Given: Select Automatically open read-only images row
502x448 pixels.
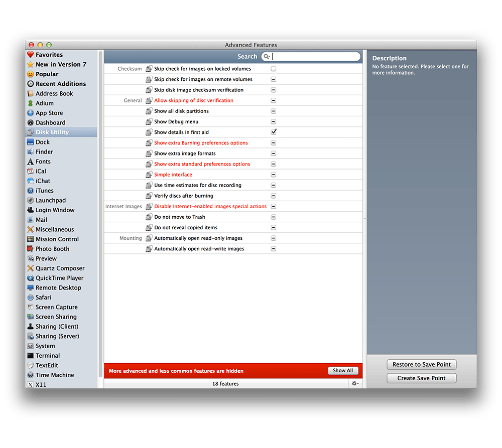Looking at the screenshot, I should point(233,238).
